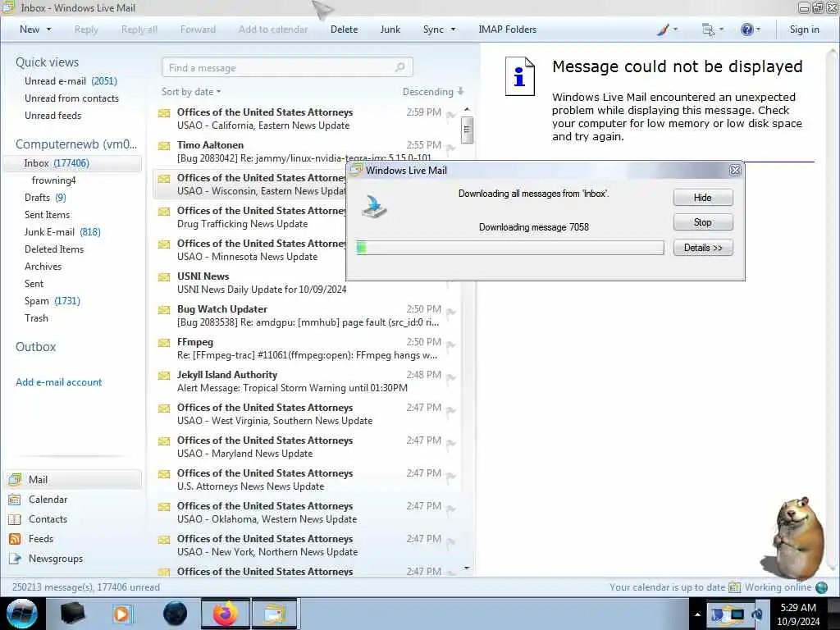Flag the FFmpeg message

pyautogui.click(x=451, y=345)
